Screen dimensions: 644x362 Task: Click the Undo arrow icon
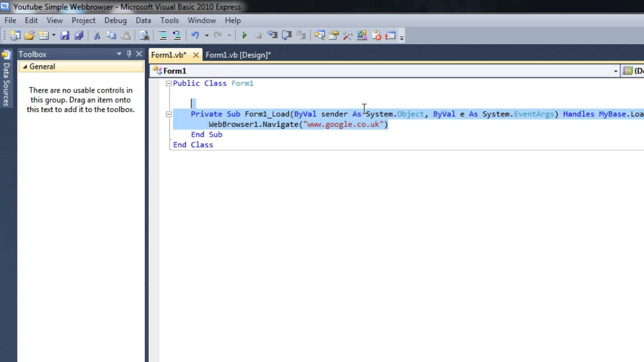coord(195,35)
